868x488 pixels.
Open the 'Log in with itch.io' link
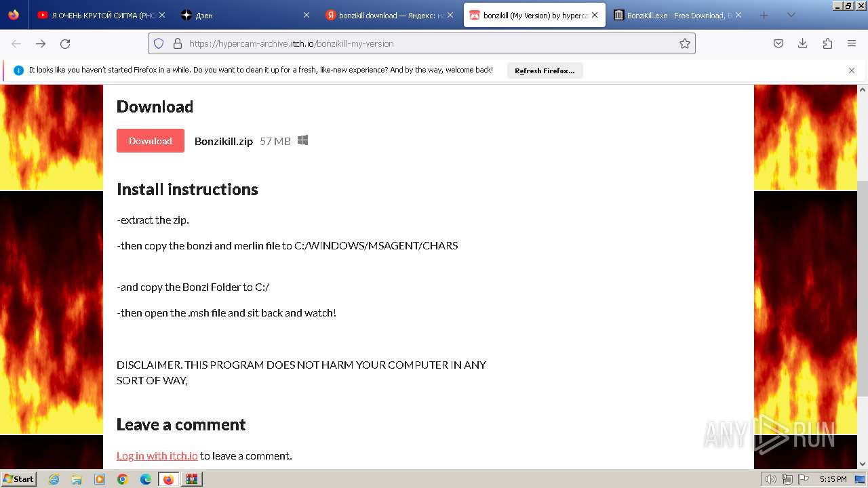pos(157,455)
